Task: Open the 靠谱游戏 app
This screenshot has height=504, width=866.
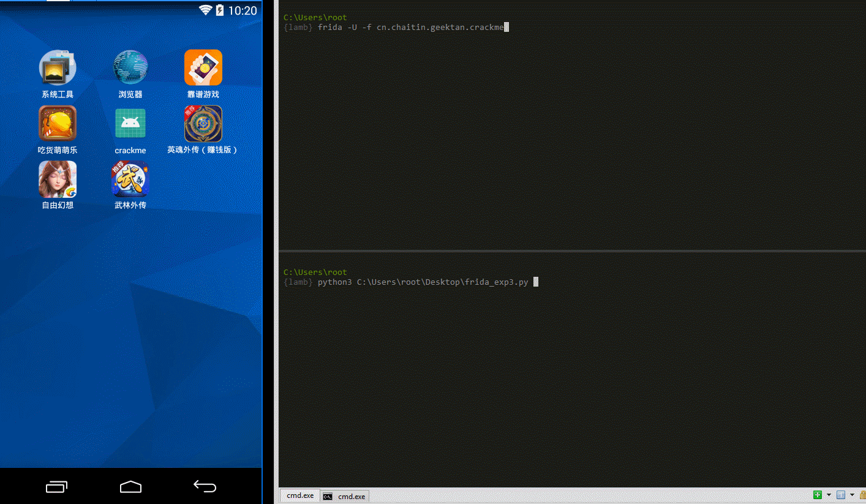Action: point(203,67)
